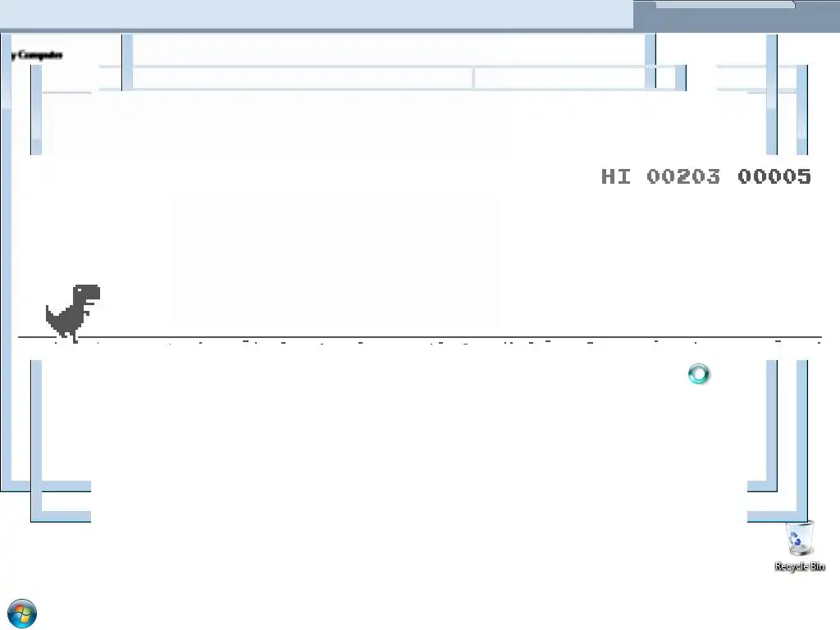Screen dimensions: 840x630
Task: Click the T-Rex dinosaur character
Action: coord(73,313)
